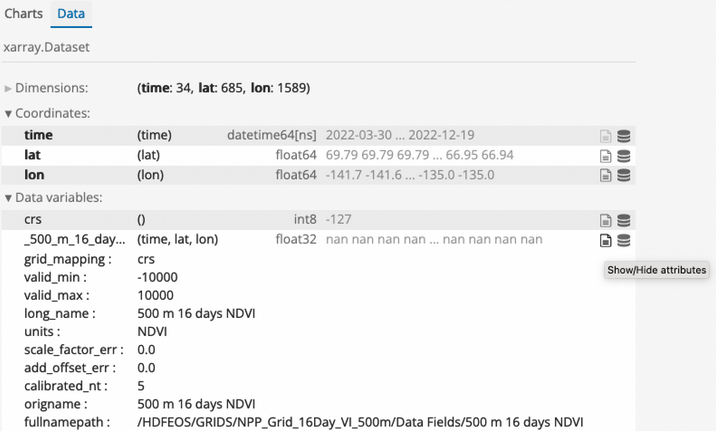Collapse the Coordinates section
The height and width of the screenshot is (432, 716).
tap(47, 113)
